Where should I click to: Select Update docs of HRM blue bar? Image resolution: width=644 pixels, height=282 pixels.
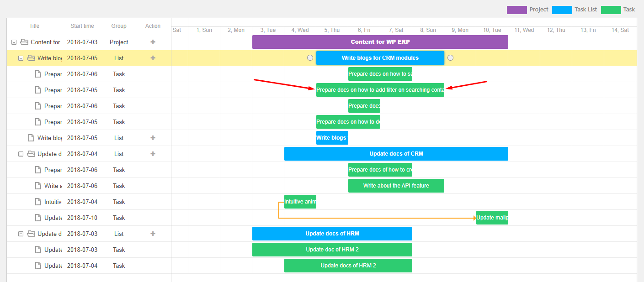[x=332, y=234]
